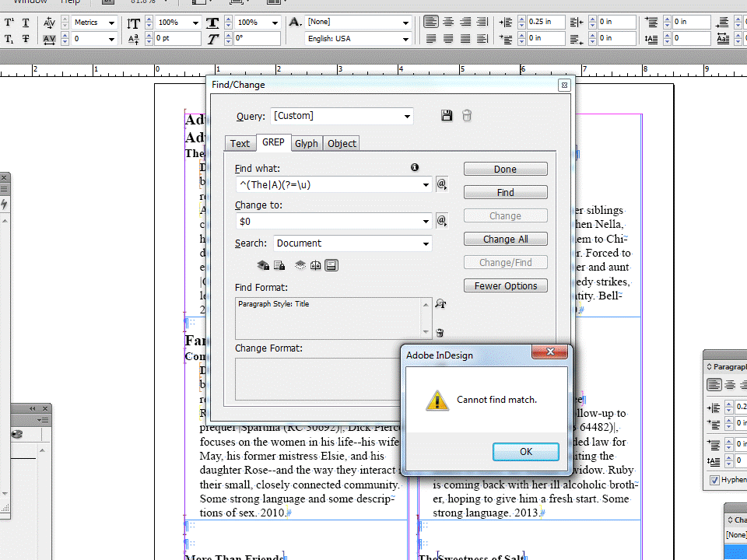Click the Drop Cap Number of Lines icon

point(651,40)
